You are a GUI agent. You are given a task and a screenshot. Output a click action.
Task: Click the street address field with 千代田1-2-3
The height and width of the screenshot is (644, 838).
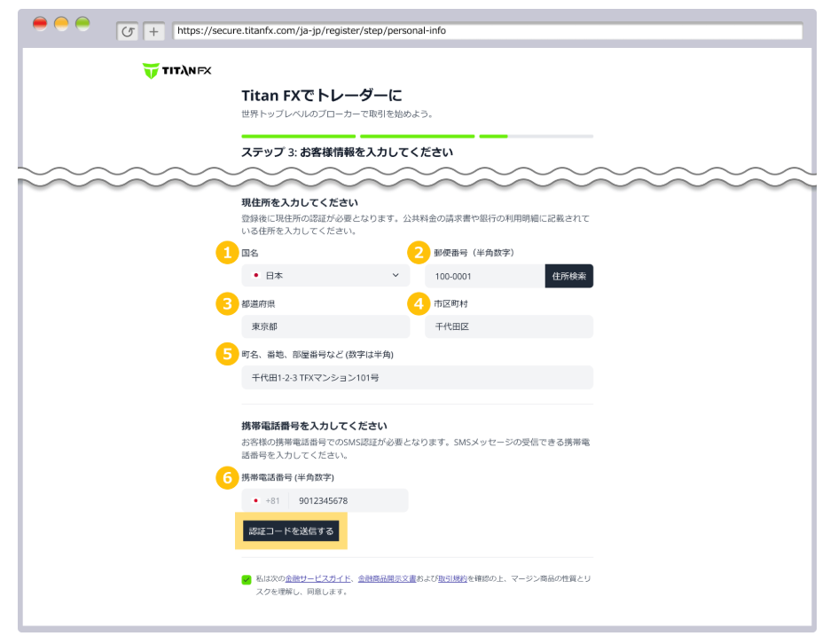coord(418,377)
